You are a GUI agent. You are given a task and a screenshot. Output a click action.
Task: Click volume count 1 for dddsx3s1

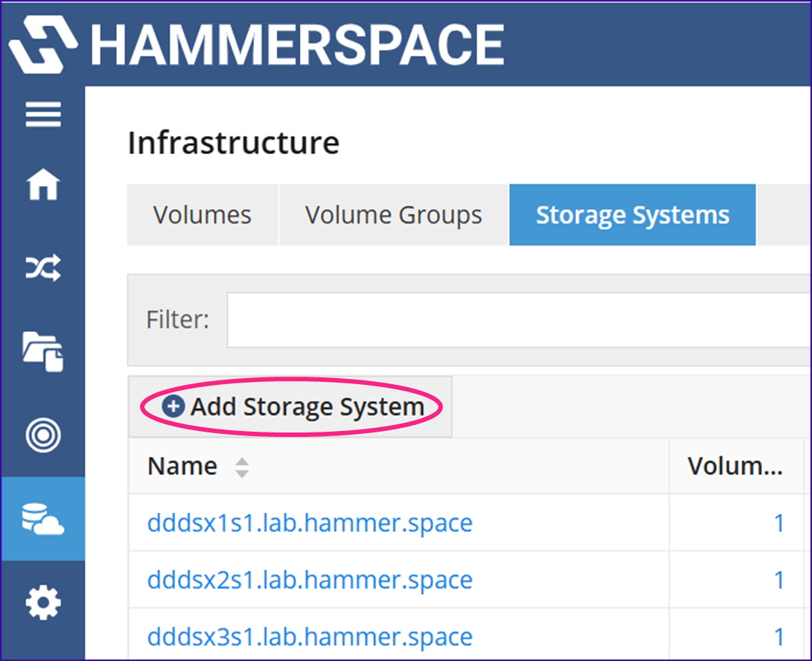(x=779, y=637)
